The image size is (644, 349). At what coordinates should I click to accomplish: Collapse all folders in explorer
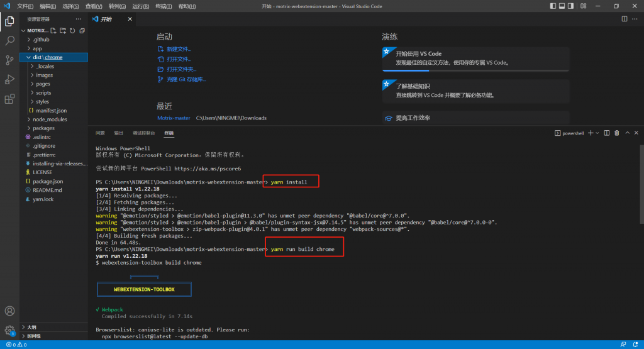82,31
